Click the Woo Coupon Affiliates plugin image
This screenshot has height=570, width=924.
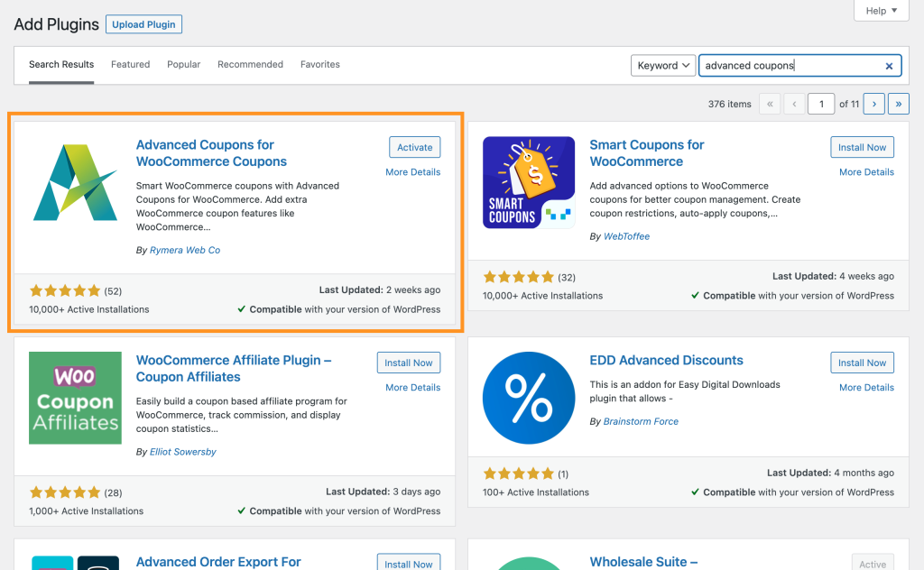click(x=75, y=398)
